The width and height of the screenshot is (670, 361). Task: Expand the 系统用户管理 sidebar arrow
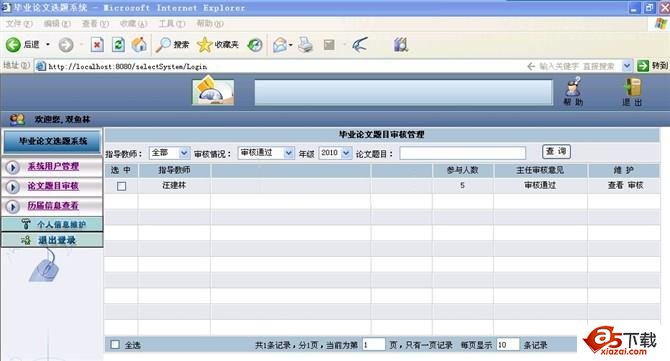(x=12, y=167)
